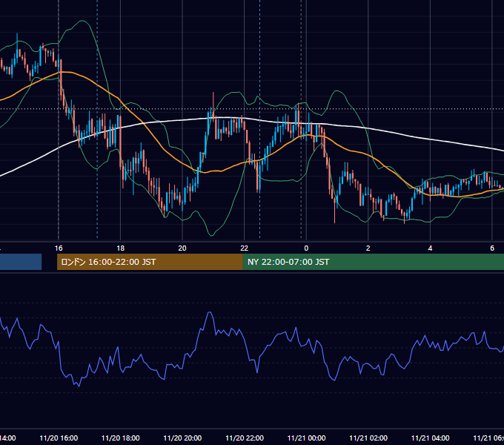Screen dimensions: 504x445
Task: Click the NY 22:00-07:00 JST session bar
Action: 373,262
